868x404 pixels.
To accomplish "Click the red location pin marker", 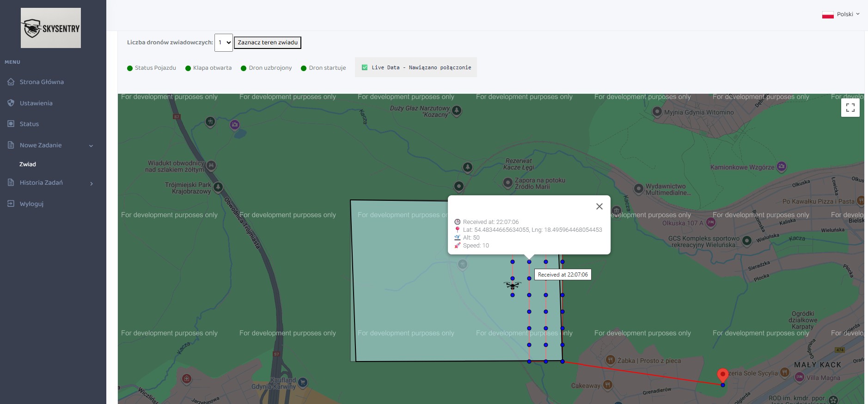I will click(x=722, y=375).
